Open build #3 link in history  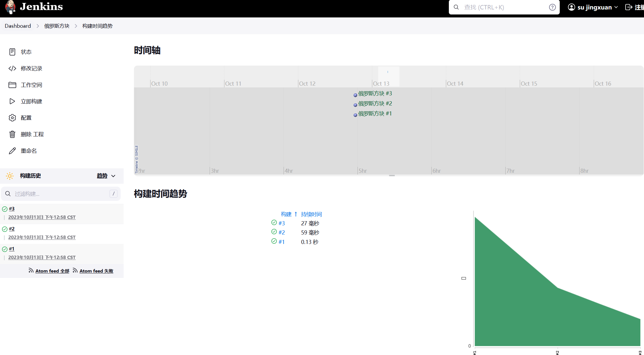(12, 209)
